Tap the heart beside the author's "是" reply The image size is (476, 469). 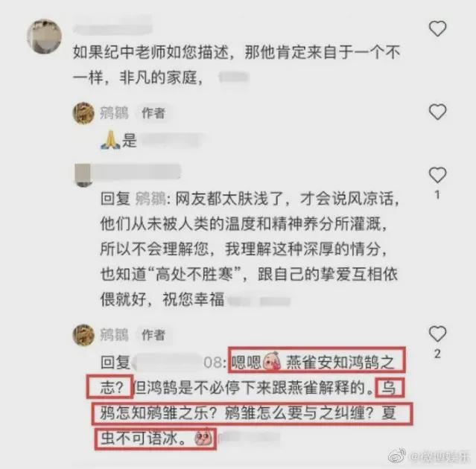437,112
